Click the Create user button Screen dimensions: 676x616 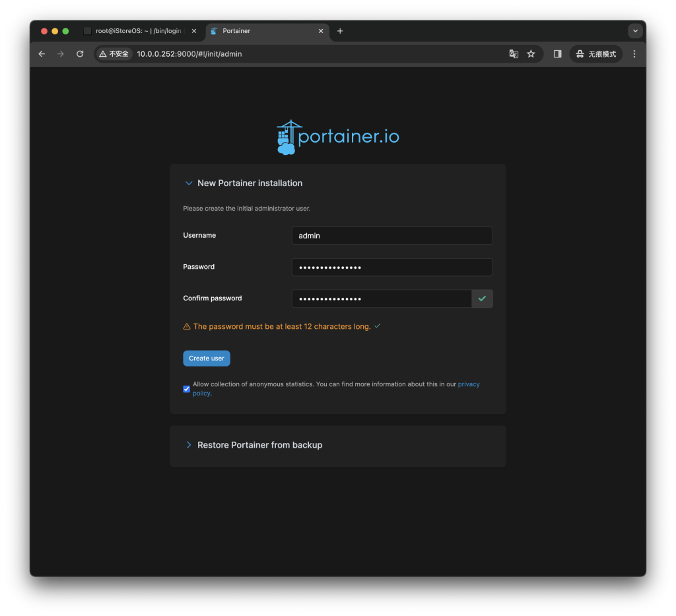click(x=207, y=359)
